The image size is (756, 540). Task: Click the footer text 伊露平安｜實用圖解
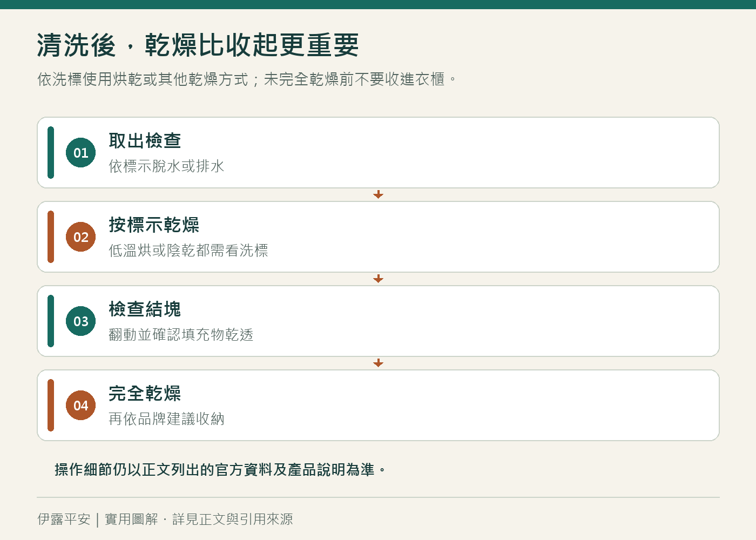click(165, 519)
